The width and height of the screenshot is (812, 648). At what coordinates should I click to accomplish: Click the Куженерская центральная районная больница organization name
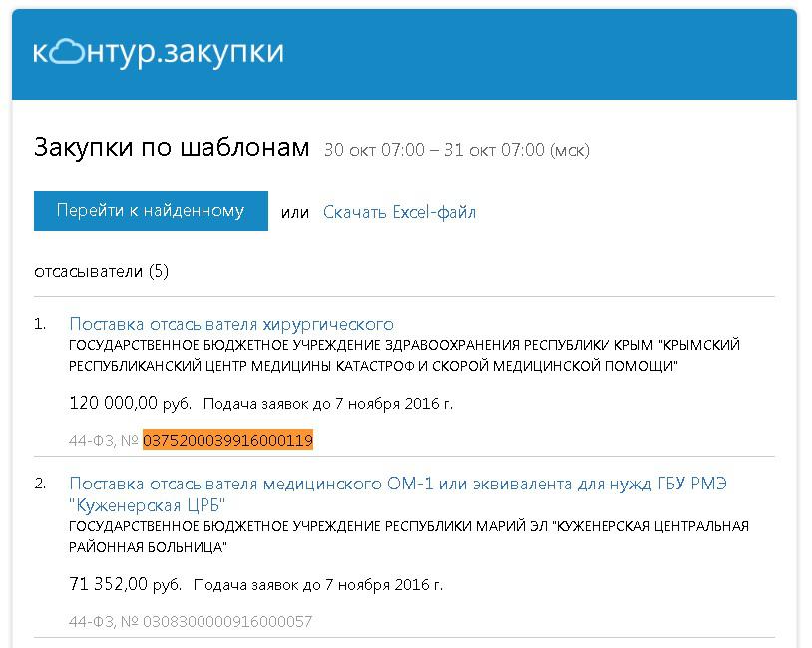pos(409,536)
